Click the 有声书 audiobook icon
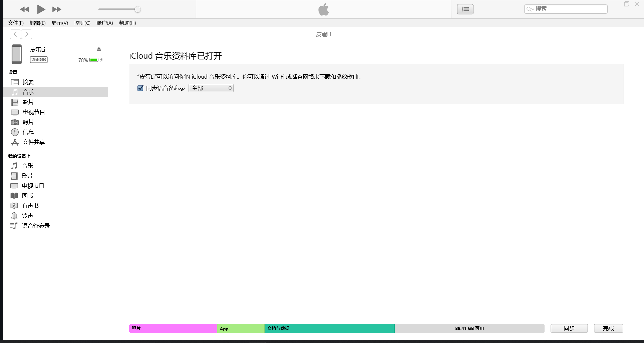 click(x=14, y=206)
